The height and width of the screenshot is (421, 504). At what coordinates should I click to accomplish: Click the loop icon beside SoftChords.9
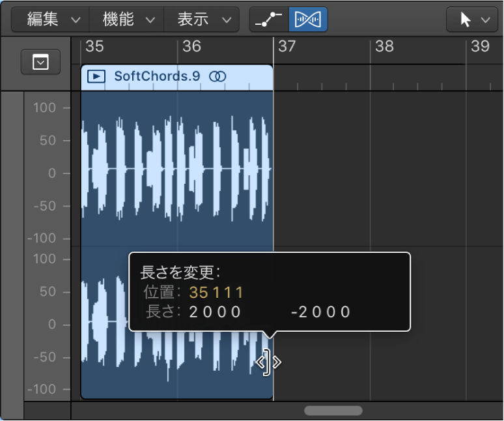coord(217,76)
